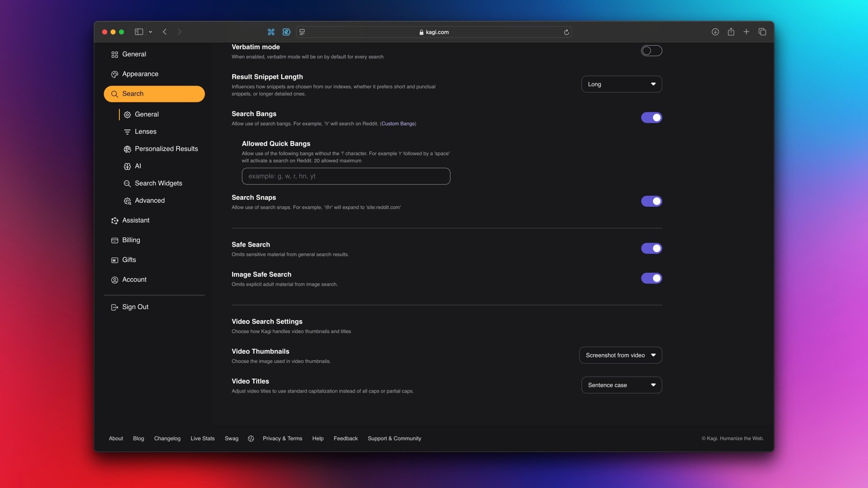The height and width of the screenshot is (488, 868).
Task: Click the Allowed Quick Bangs input field
Action: (x=346, y=176)
